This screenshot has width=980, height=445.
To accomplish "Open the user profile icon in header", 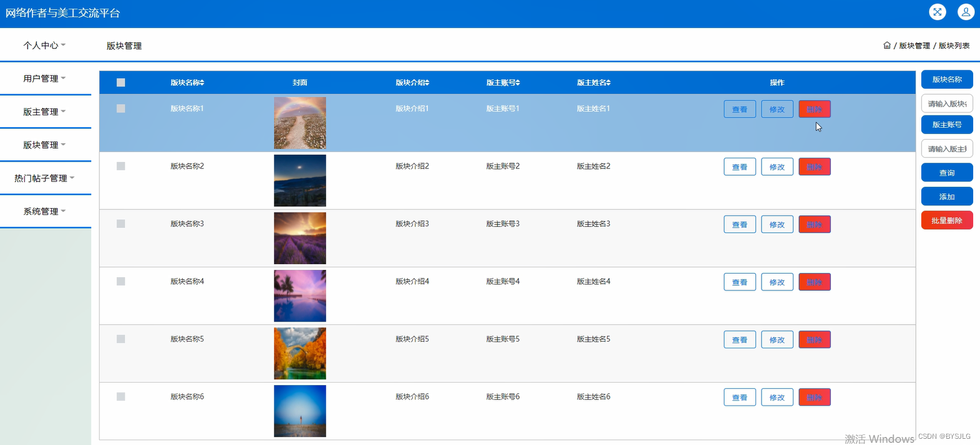I will [966, 12].
